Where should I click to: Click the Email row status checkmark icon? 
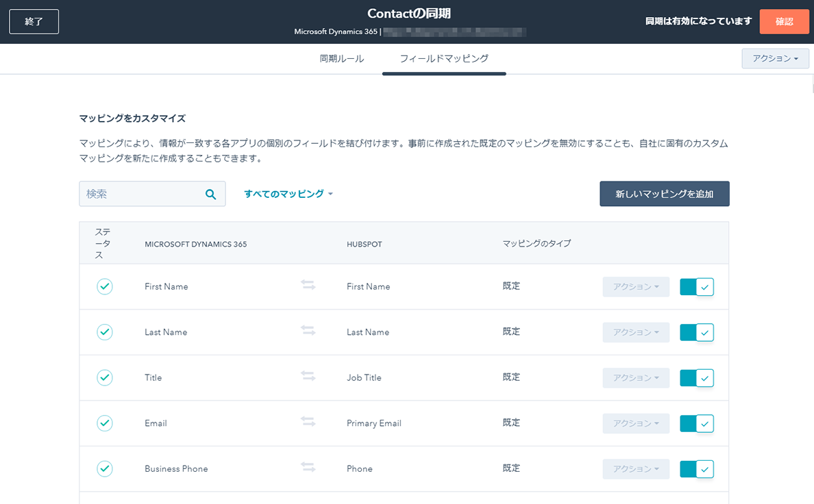pyautogui.click(x=104, y=423)
